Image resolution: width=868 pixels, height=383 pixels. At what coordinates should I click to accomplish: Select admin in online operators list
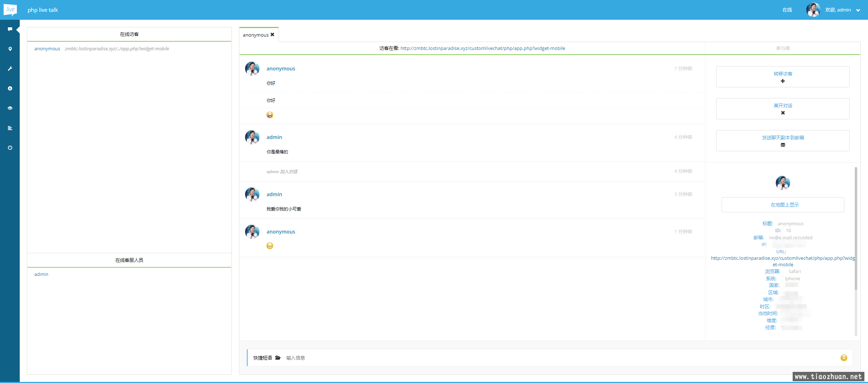[x=41, y=274]
